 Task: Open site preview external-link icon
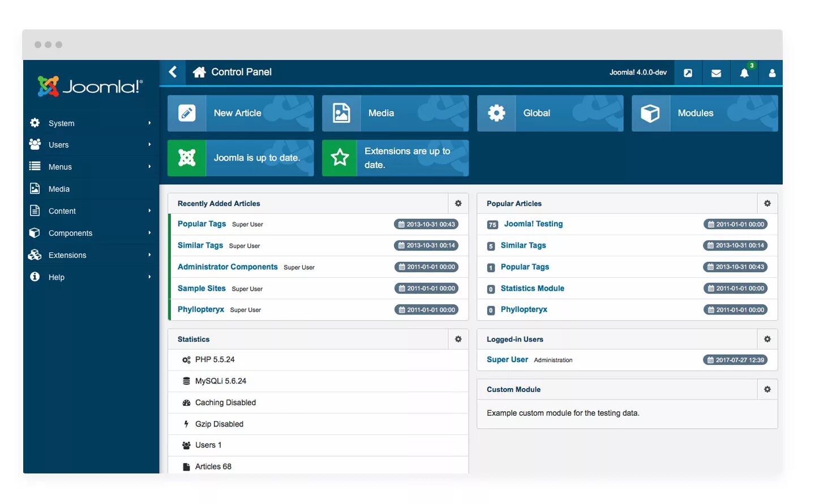(688, 73)
